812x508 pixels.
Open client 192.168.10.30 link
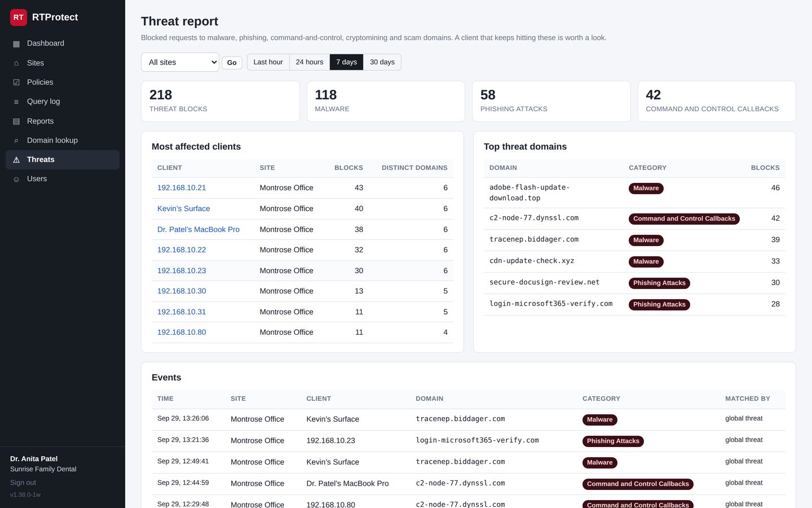point(182,291)
